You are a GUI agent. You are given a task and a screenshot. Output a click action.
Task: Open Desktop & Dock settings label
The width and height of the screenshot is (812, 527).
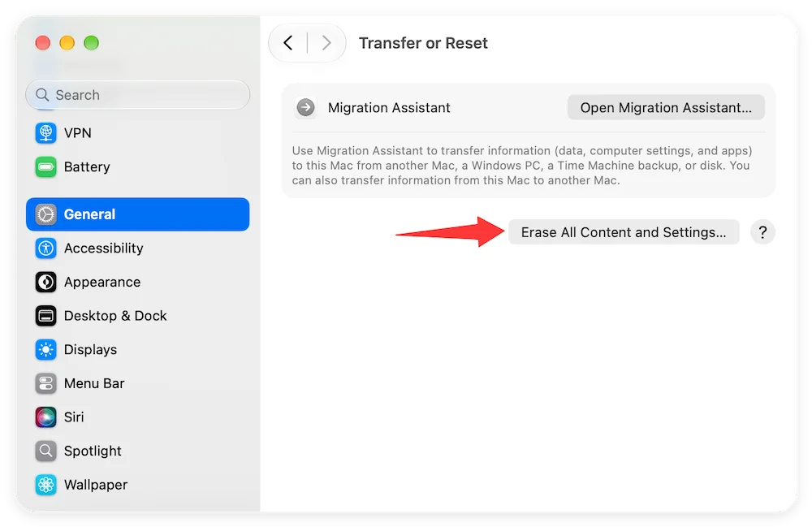coord(115,316)
